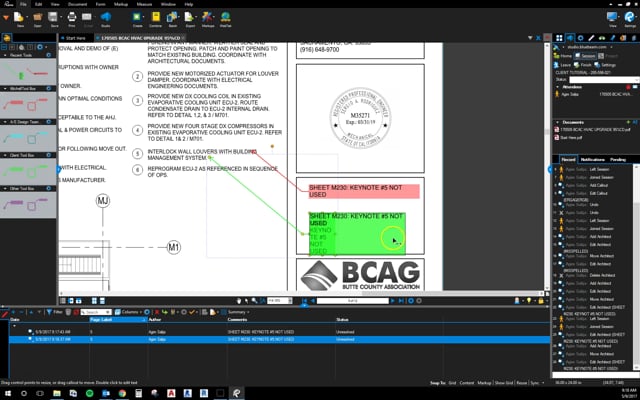The width and height of the screenshot is (640, 400).
Task: Toggle Sync in the status bar
Action: (x=535, y=383)
